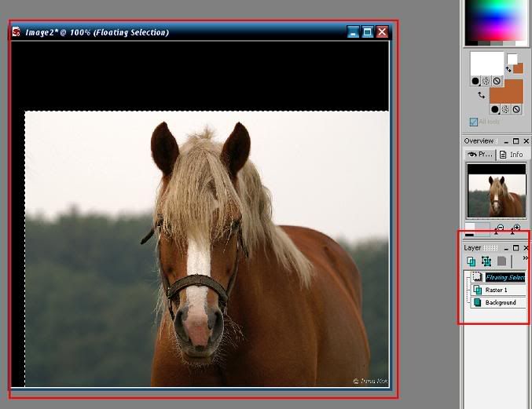Click the small white foreground color swatch
Viewport: 532px width, 409px height.
point(512,59)
